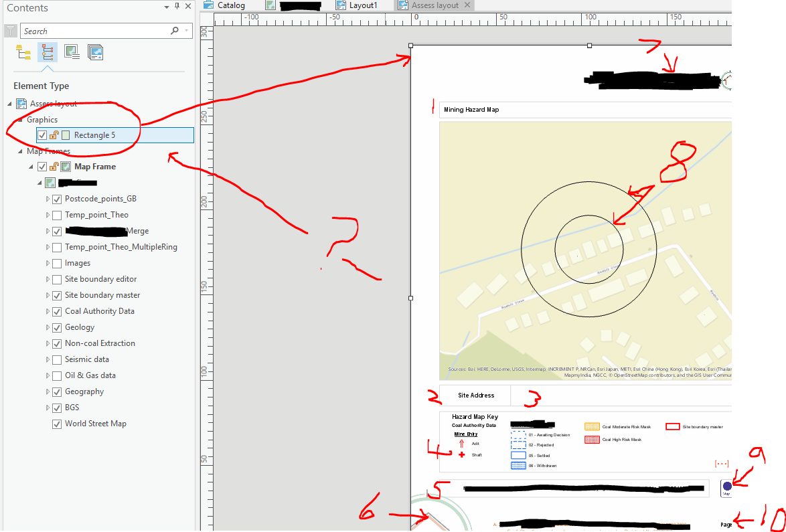Image resolution: width=786 pixels, height=532 pixels.
Task: Toggle auto-hide pin on Contents pane
Action: [x=177, y=7]
